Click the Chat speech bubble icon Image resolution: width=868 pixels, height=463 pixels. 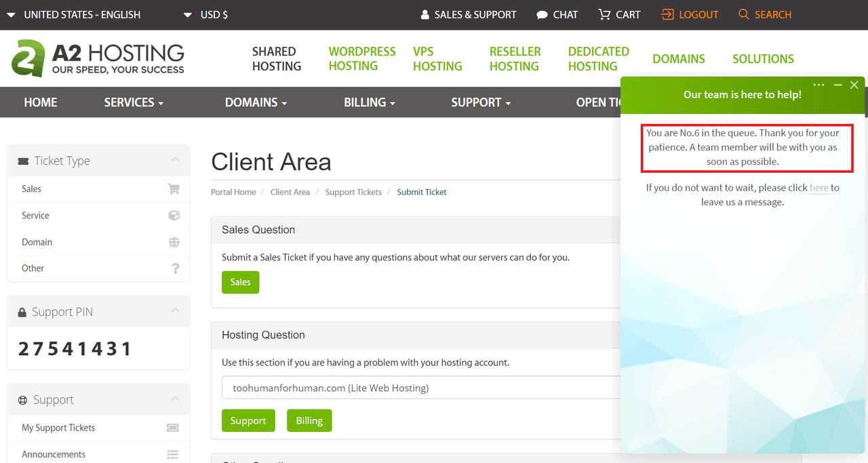click(x=542, y=15)
